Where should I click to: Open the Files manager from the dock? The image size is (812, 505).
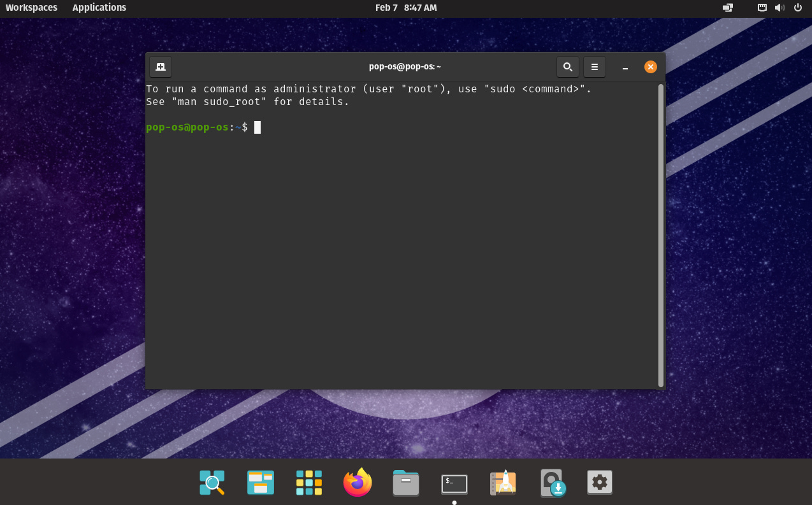tap(405, 483)
